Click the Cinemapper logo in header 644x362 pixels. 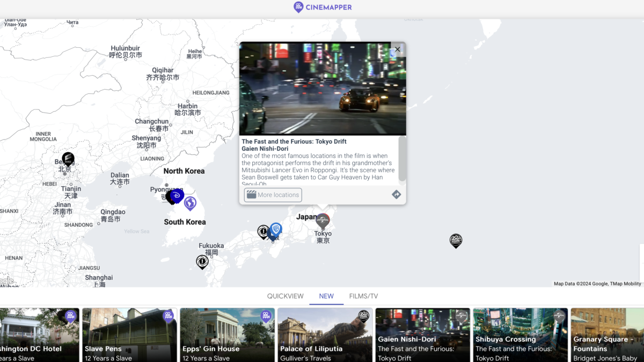[323, 8]
